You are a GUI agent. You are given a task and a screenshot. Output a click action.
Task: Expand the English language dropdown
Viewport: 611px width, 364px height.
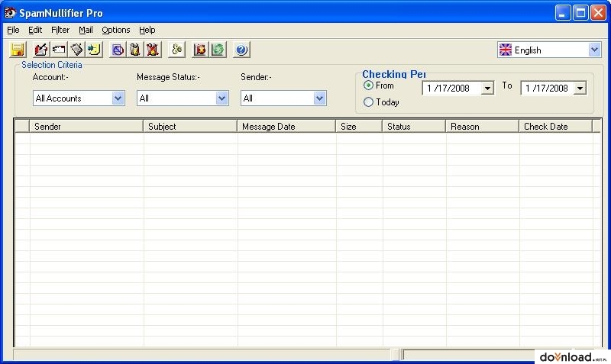(594, 50)
